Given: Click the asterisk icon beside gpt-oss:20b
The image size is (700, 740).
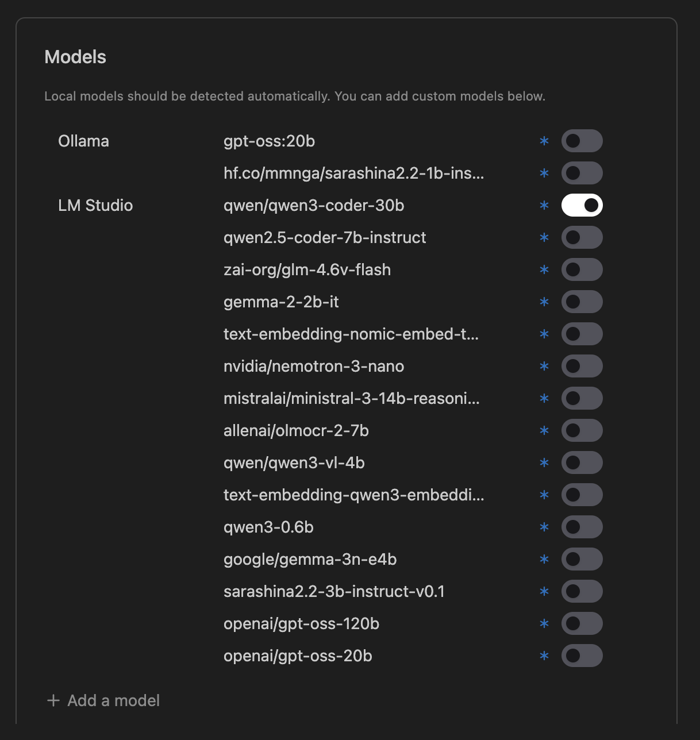Looking at the screenshot, I should click(544, 141).
